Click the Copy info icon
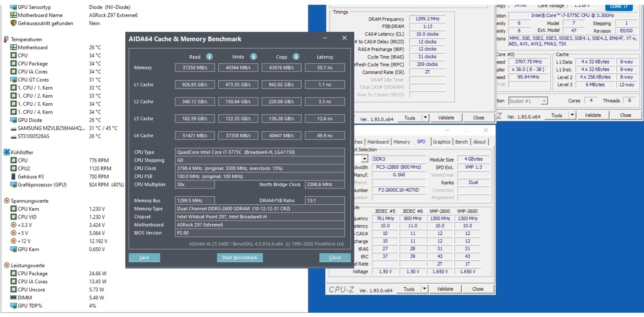This screenshot has width=644, height=317. point(296,56)
